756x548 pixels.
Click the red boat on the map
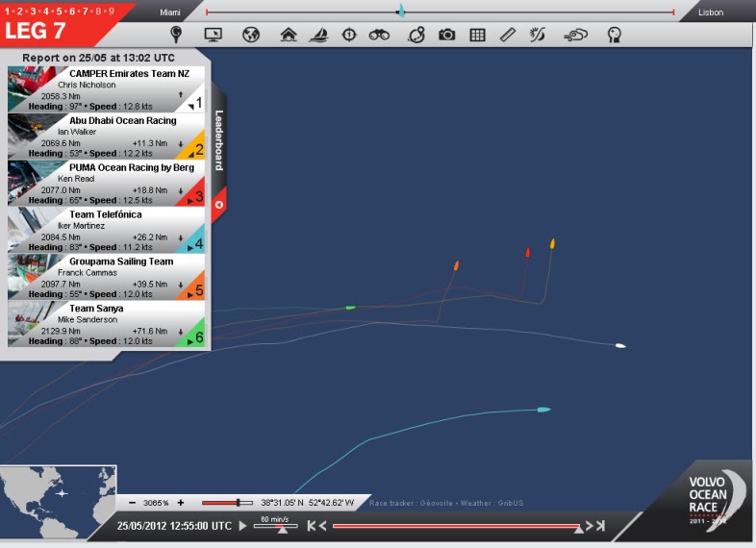click(527, 252)
